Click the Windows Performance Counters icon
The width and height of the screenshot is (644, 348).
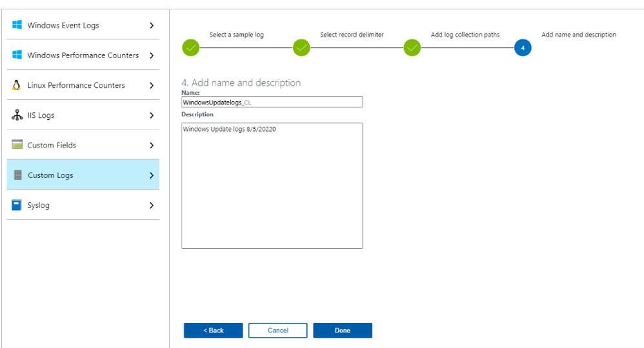pos(17,55)
